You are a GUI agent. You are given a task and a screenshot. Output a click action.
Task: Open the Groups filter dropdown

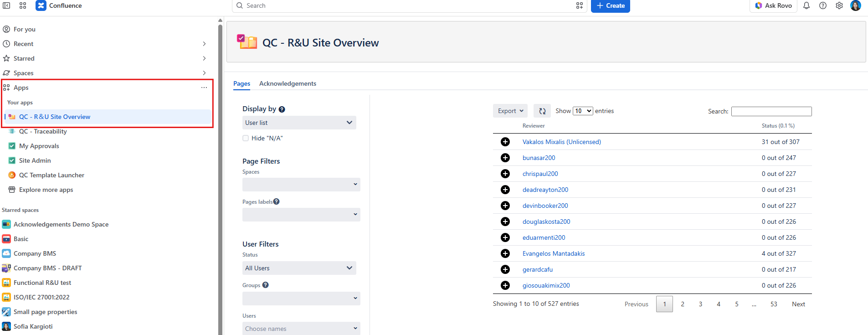tap(301, 299)
